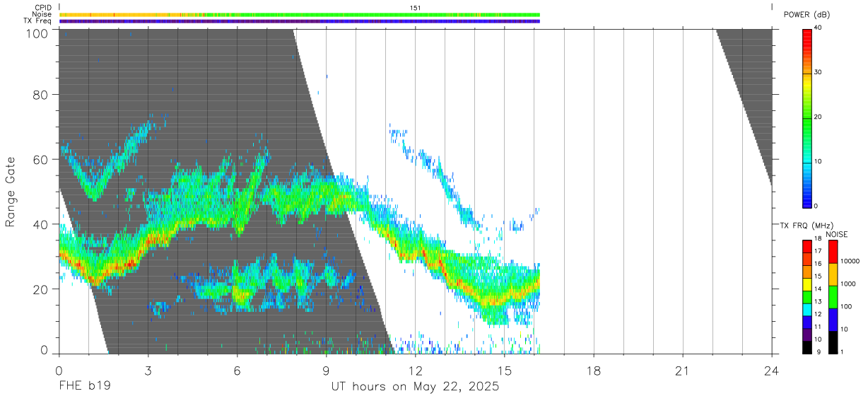868x401 pixels.
Task: Click the hour 18 tick label
Action: point(593,371)
